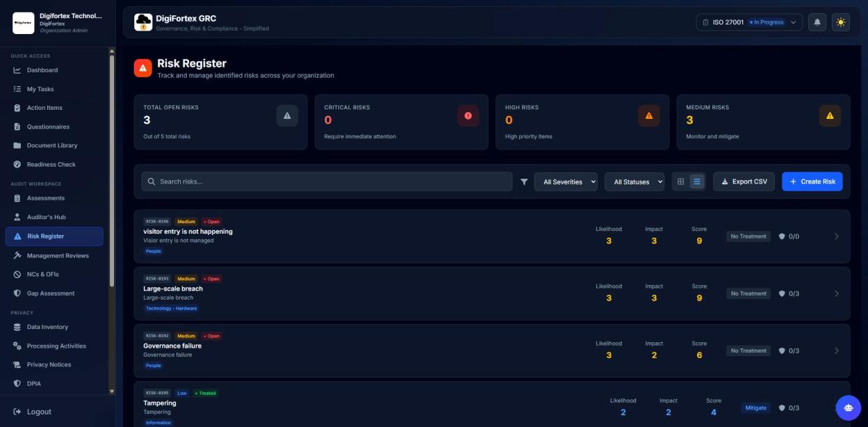
Task: Toggle light theme with sun icon
Action: pos(841,22)
